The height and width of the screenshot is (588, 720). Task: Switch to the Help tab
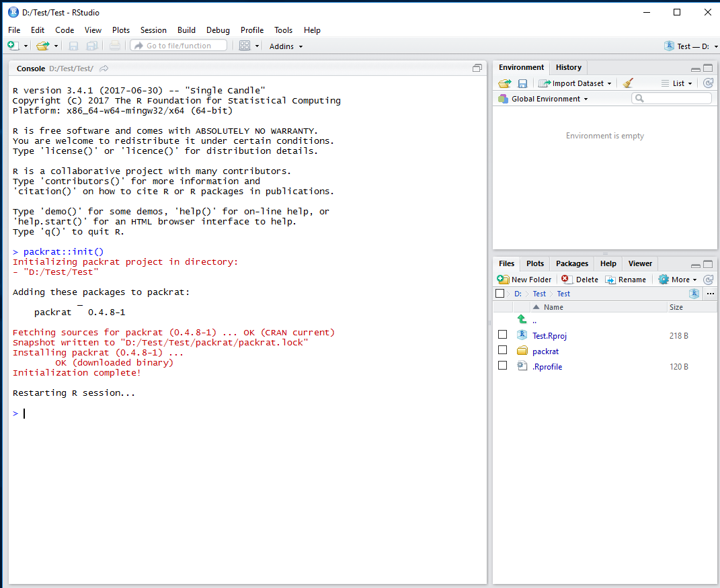point(608,263)
